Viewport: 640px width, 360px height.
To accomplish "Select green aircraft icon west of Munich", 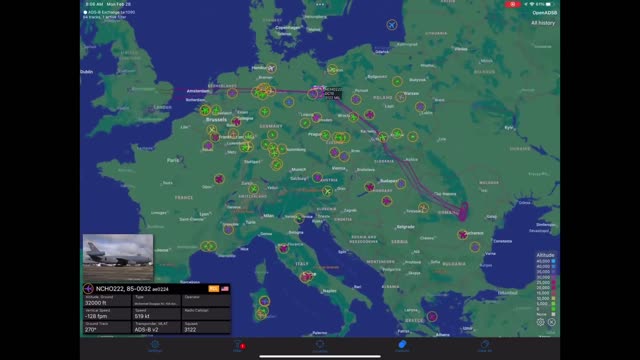I will (277, 164).
